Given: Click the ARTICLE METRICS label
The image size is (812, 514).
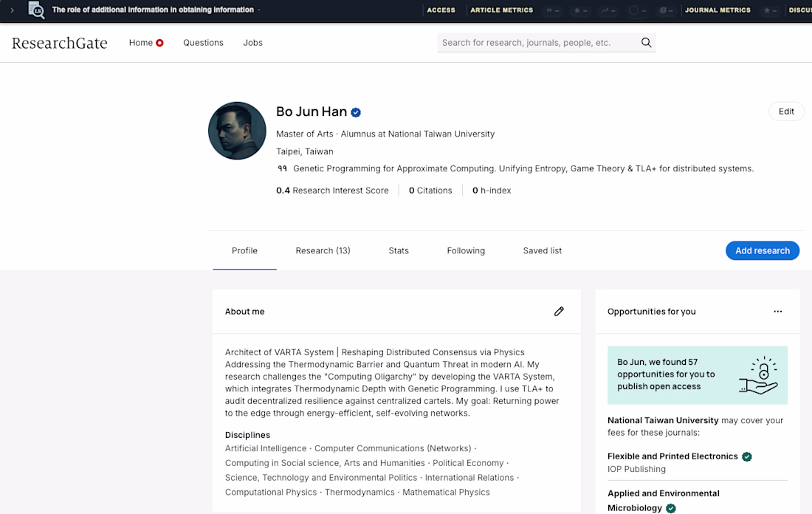Looking at the screenshot, I should click(501, 10).
